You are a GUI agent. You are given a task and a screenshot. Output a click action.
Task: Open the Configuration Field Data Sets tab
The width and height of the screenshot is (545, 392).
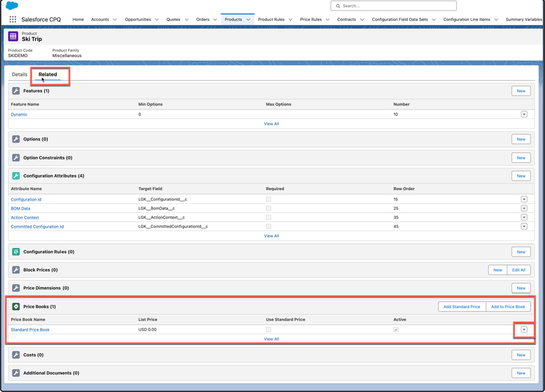pos(400,19)
